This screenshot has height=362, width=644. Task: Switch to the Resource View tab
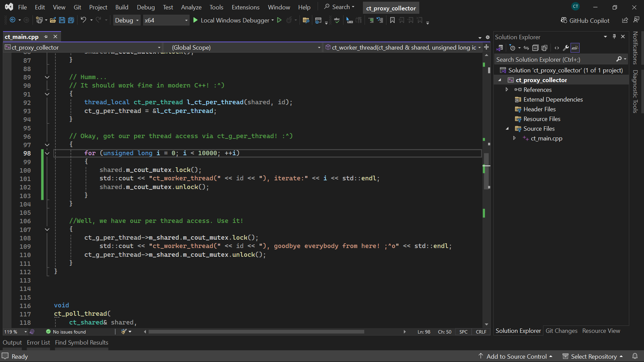601,331
